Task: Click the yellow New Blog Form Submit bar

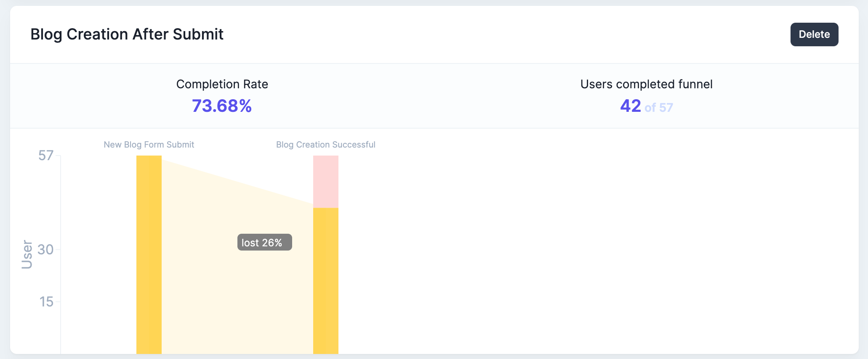Action: coord(149,255)
